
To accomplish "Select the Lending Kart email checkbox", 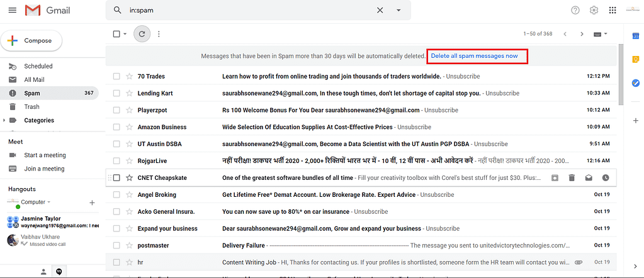I will [x=116, y=93].
